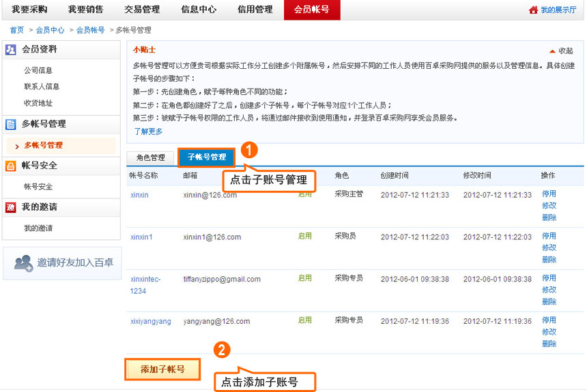Click the invite friends people icon

tap(23, 263)
